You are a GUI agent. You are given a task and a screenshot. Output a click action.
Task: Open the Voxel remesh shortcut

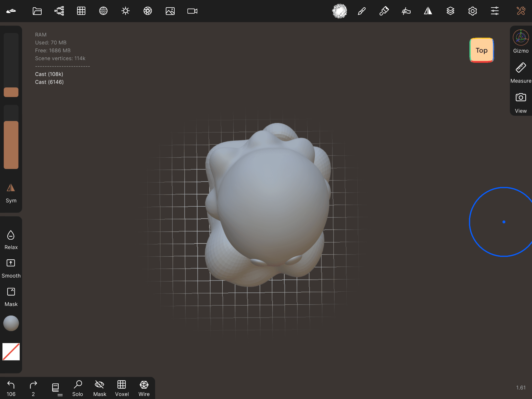(x=122, y=388)
